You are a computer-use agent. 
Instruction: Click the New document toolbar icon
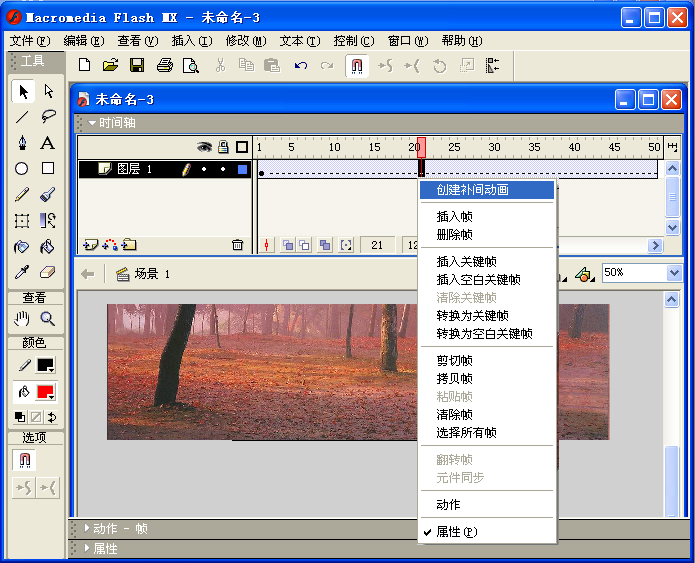coord(84,65)
